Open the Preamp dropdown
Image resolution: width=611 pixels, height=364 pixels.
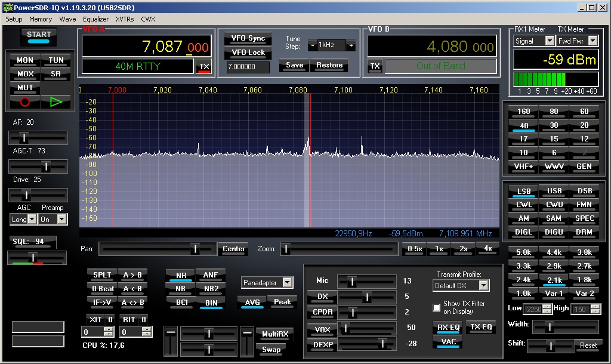click(x=62, y=220)
